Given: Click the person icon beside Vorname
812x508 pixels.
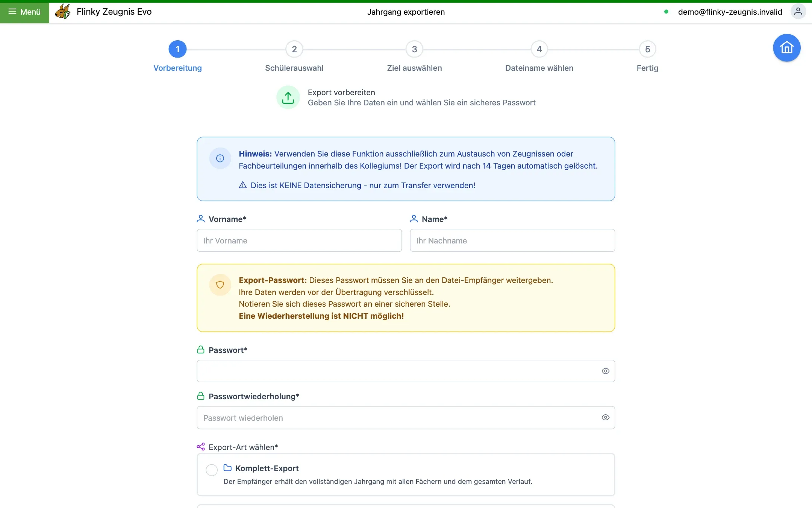Looking at the screenshot, I should 201,219.
